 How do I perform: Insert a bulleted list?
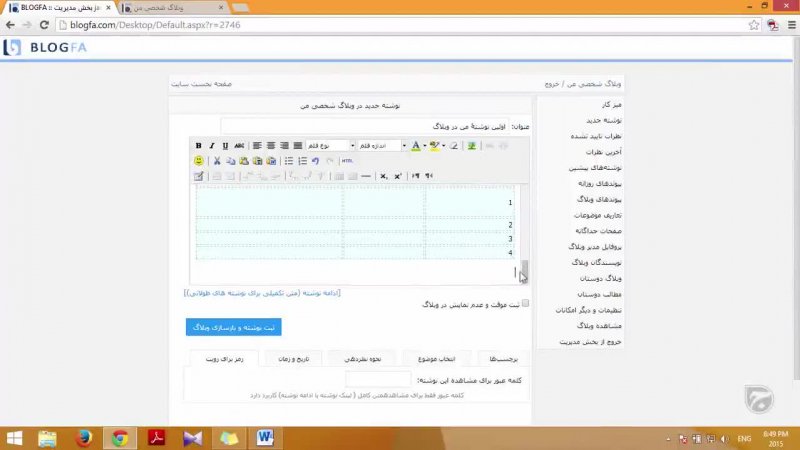click(x=289, y=161)
